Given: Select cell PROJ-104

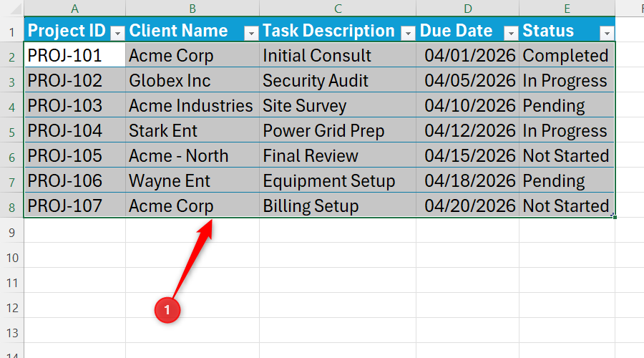Looking at the screenshot, I should pyautogui.click(x=74, y=130).
